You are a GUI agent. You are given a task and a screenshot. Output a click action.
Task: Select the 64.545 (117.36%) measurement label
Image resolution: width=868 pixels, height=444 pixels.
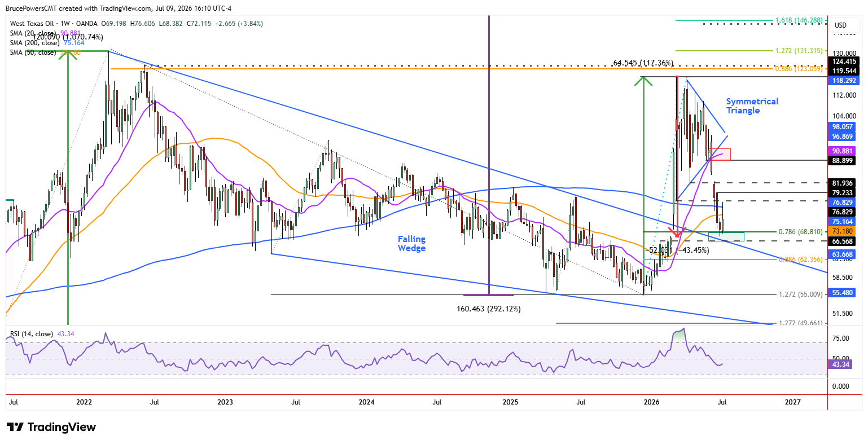643,63
